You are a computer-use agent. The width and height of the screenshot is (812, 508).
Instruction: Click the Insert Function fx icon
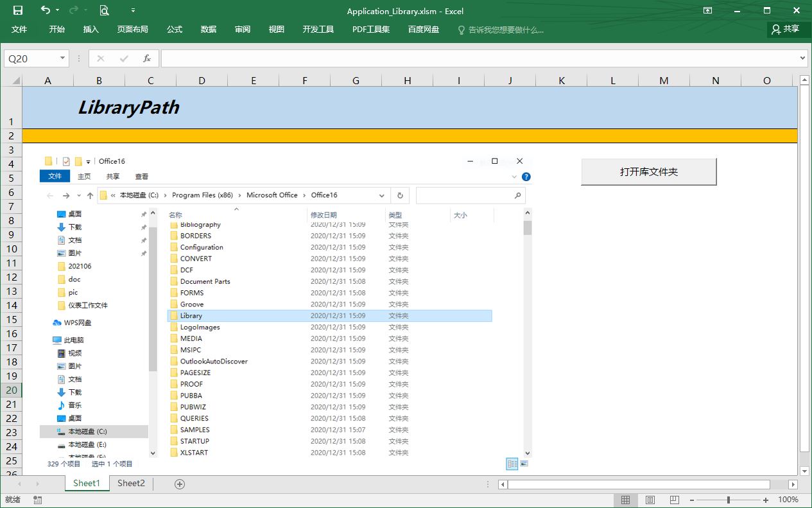147,58
